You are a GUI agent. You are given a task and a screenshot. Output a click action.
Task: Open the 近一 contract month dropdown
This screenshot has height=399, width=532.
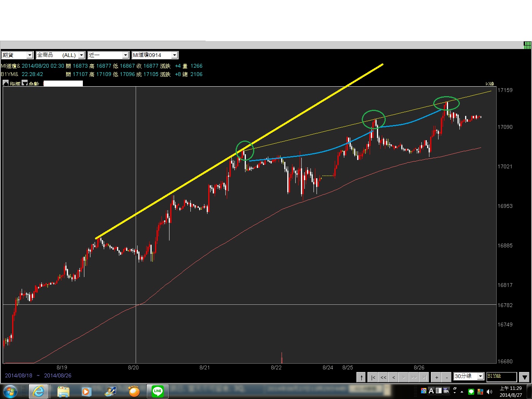(108, 55)
